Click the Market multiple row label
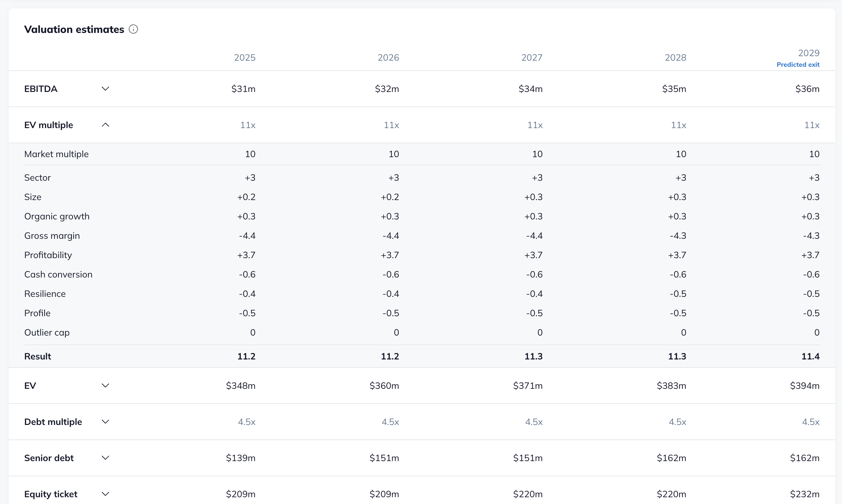 click(x=56, y=154)
